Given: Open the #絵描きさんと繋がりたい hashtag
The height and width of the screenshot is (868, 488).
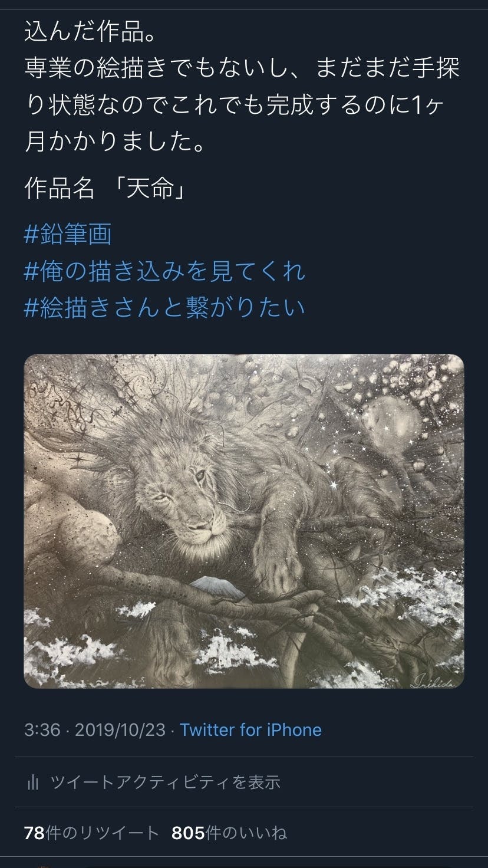Looking at the screenshot, I should point(165,307).
